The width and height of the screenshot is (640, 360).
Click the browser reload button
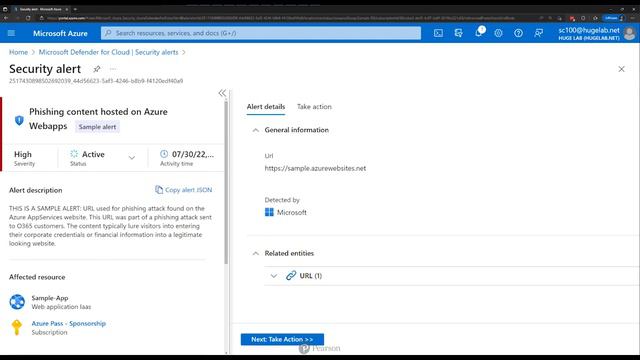click(28, 18)
